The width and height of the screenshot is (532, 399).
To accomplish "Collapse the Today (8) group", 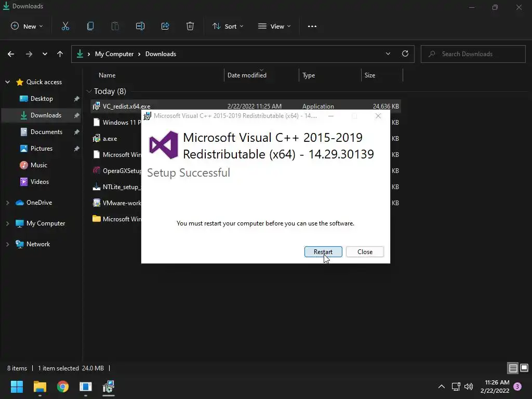I will click(89, 91).
